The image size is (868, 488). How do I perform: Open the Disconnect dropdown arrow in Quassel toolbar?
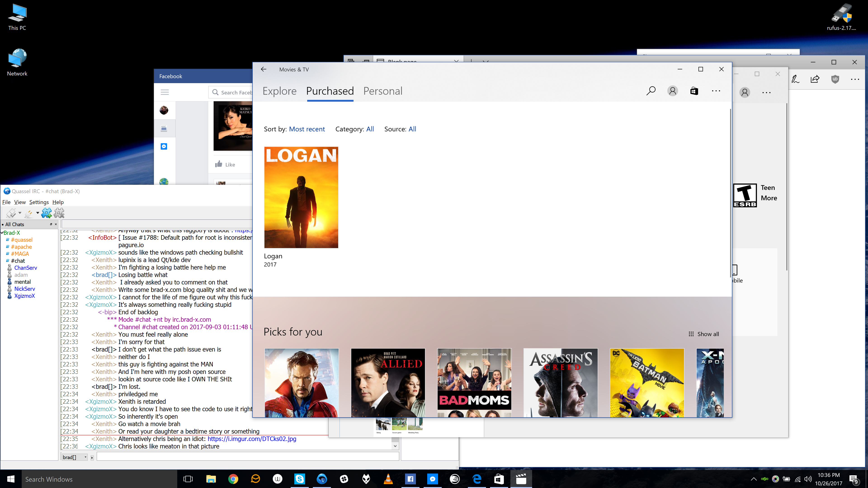37,213
